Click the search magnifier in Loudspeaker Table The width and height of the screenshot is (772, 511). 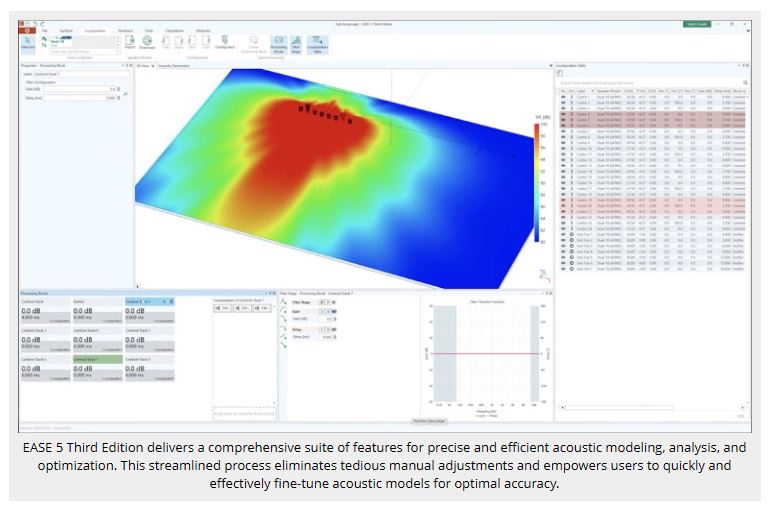745,83
